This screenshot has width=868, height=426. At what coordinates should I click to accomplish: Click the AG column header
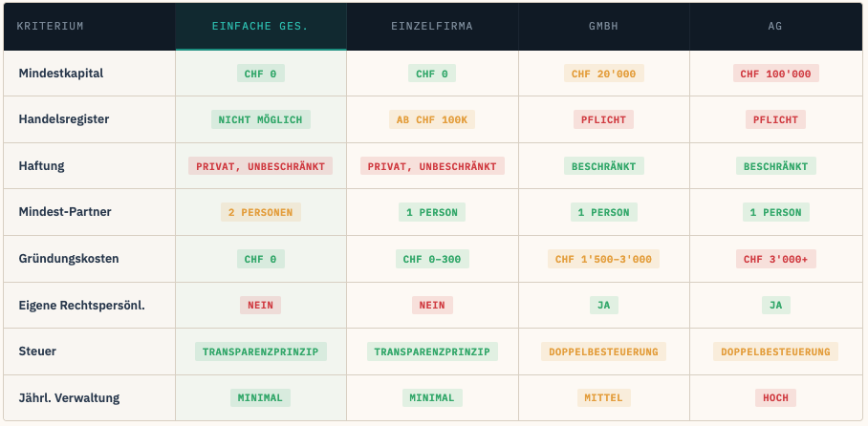(x=775, y=26)
